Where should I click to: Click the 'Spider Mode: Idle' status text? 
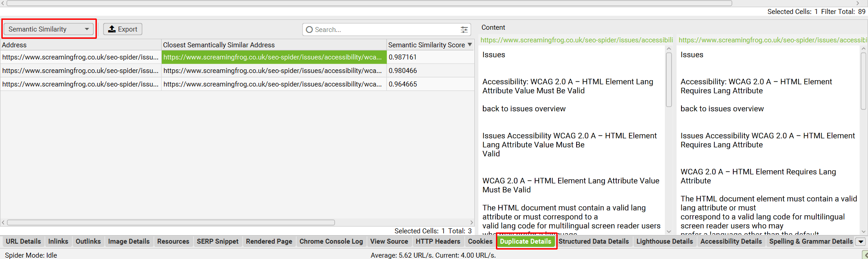pos(31,255)
